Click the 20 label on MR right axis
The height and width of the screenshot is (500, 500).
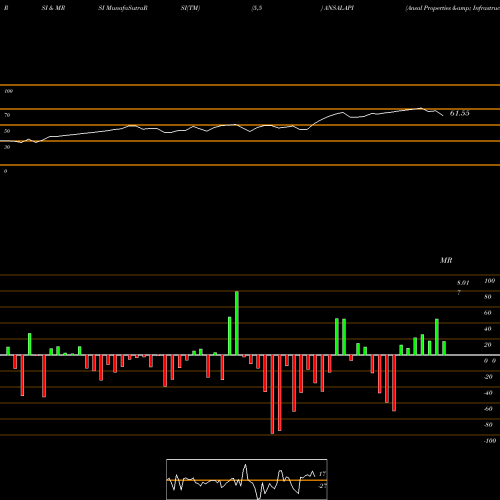point(488,345)
